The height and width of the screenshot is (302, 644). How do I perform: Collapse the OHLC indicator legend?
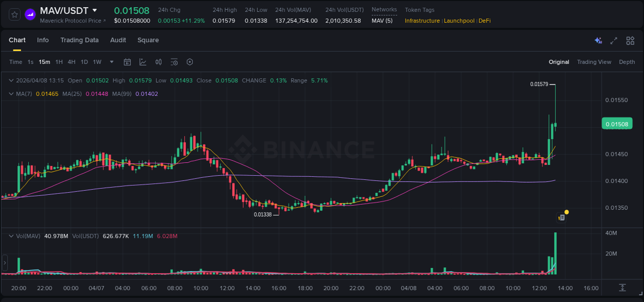11,80
